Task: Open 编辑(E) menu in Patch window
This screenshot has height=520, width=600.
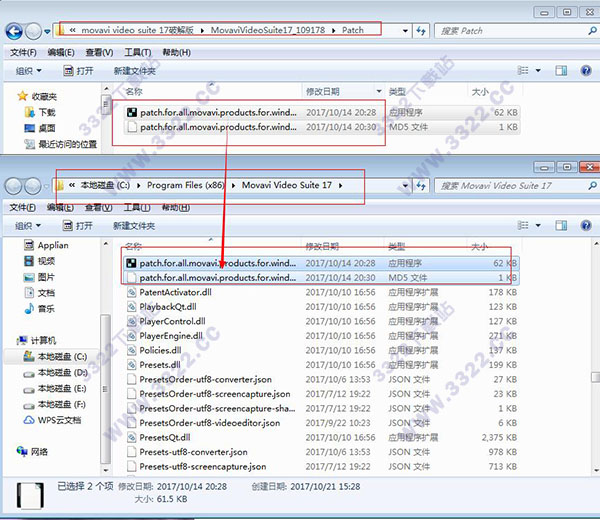Action: click(61, 52)
